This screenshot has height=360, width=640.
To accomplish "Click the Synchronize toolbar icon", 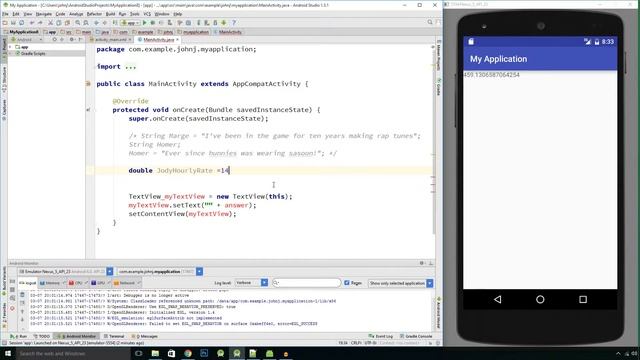I will tap(22, 23).
